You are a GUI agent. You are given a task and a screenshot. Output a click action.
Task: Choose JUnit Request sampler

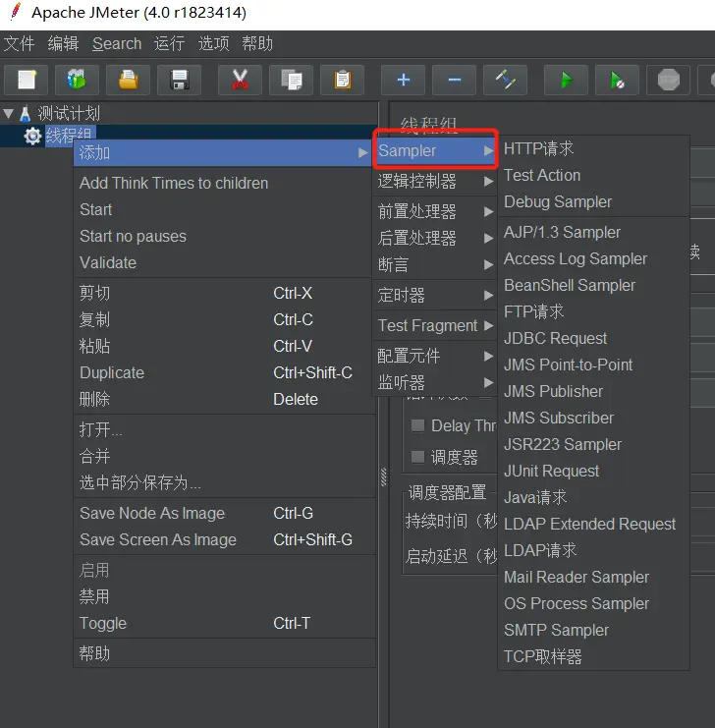[x=593, y=471]
